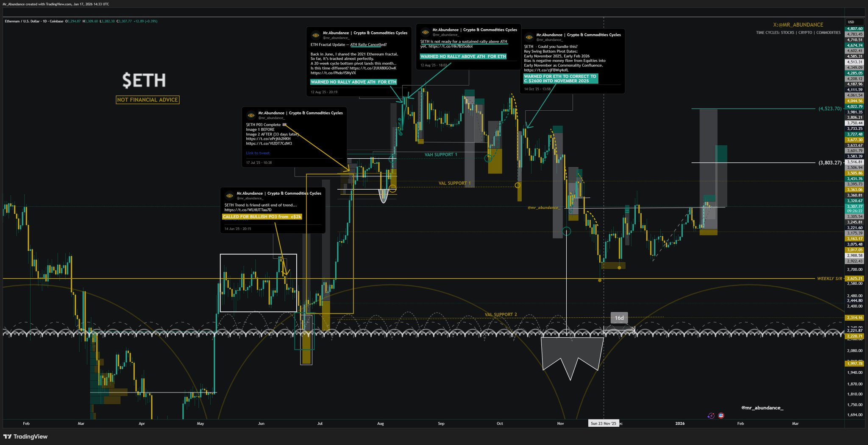Open the t.co/ePrj6b2NKH link in tweet

(268, 139)
